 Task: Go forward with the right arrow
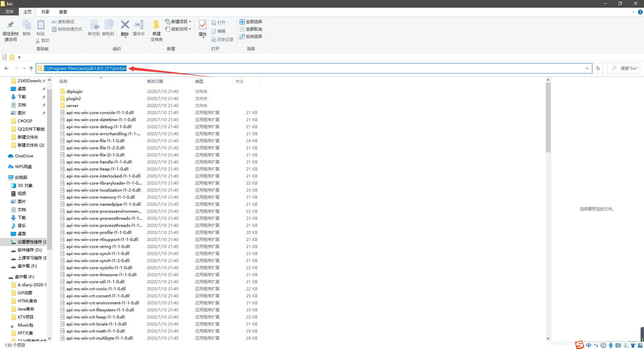(x=16, y=68)
